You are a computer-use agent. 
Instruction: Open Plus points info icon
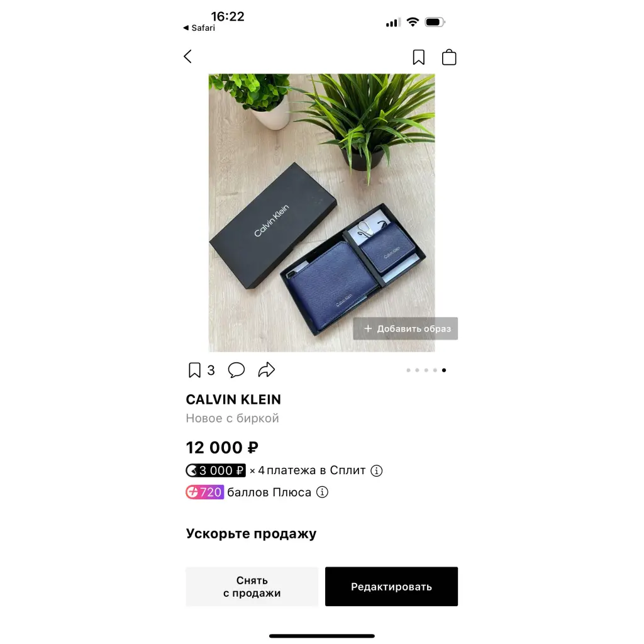point(322,492)
